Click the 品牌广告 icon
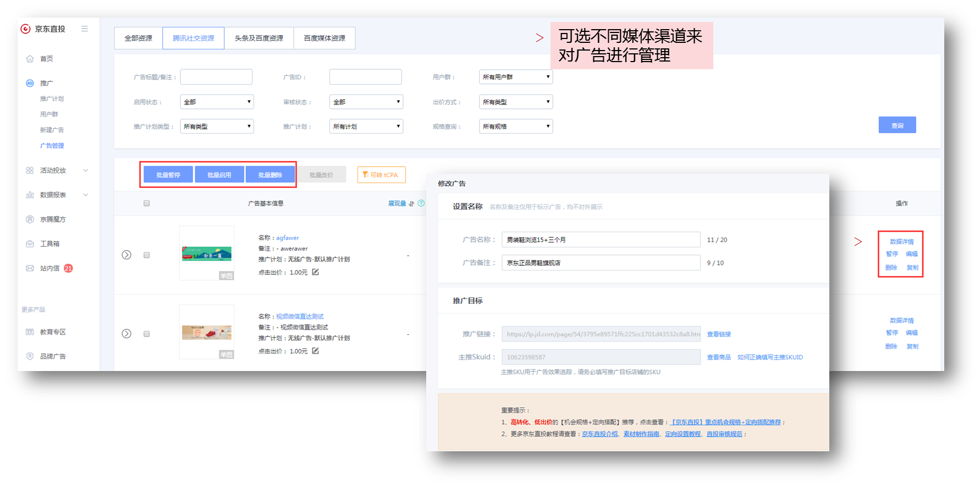 point(30,356)
